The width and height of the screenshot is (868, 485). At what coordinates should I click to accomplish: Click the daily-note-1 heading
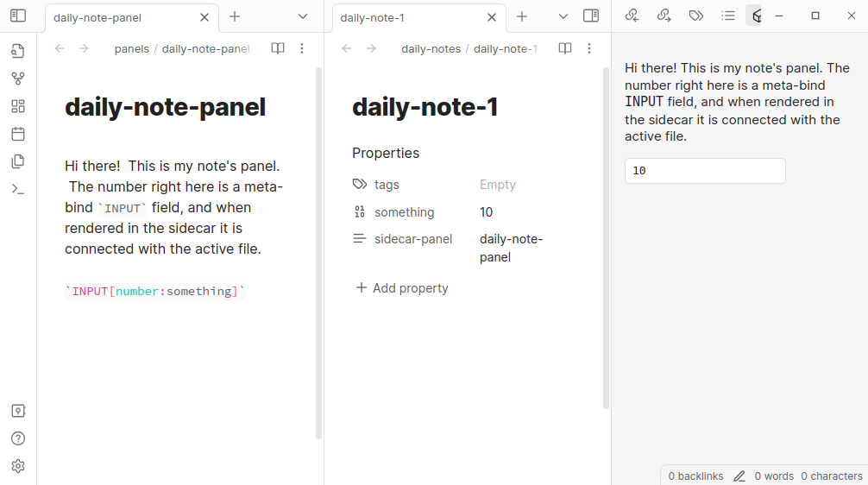coord(425,107)
